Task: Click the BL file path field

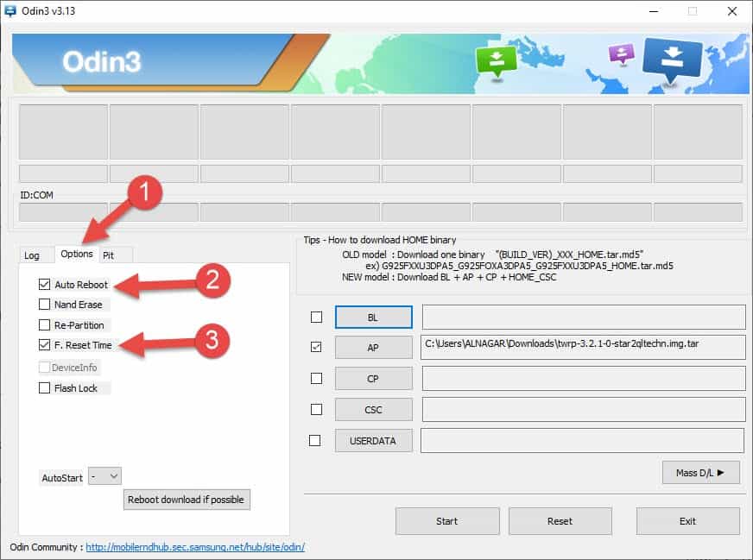Action: tap(584, 317)
